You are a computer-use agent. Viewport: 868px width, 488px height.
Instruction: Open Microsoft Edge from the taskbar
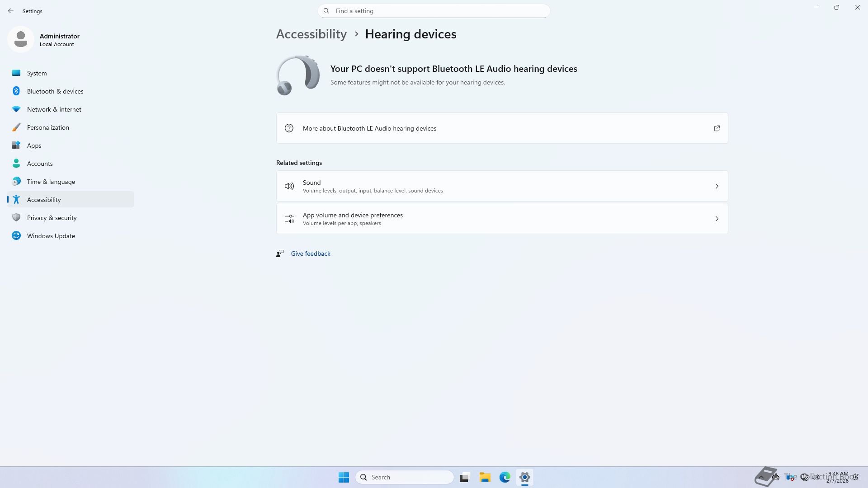pos(505,477)
